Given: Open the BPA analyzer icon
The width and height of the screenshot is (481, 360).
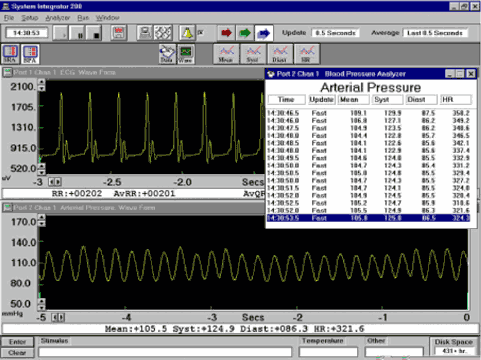Looking at the screenshot, I should point(30,54).
